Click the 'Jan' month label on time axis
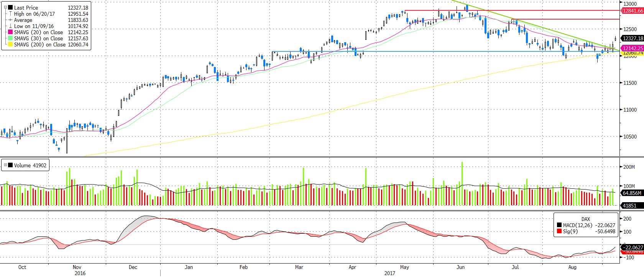Viewport: 644px width, 277px height. tap(189, 267)
